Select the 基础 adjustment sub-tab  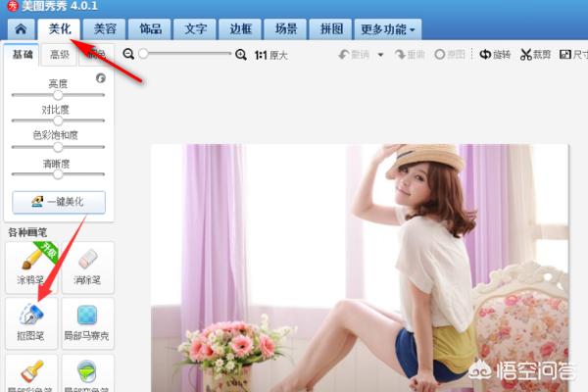22,55
